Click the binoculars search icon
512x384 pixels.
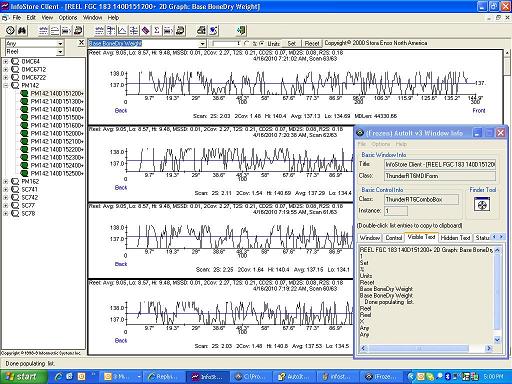click(x=22, y=31)
